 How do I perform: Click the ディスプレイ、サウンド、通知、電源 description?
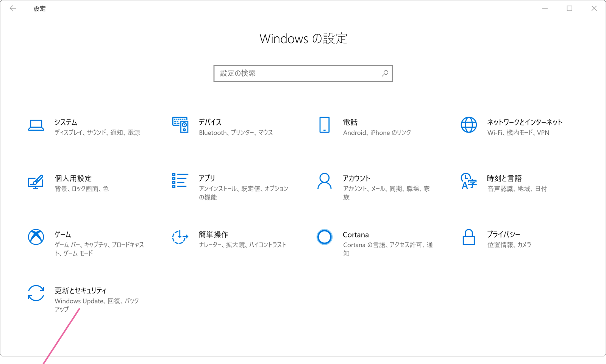[97, 133]
